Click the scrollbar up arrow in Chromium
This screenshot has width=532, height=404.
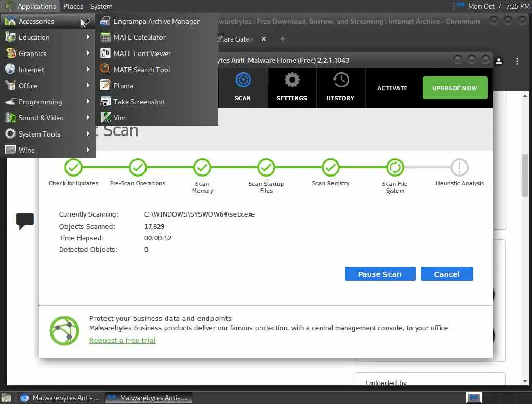525,96
